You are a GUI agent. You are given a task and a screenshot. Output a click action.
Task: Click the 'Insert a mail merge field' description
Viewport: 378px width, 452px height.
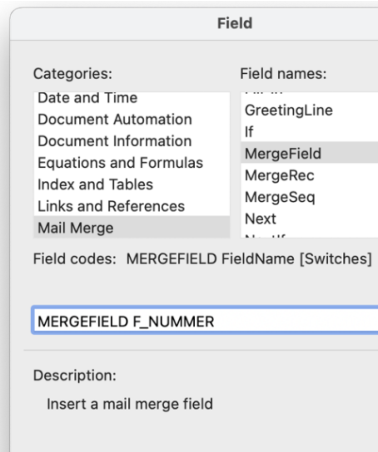point(130,404)
